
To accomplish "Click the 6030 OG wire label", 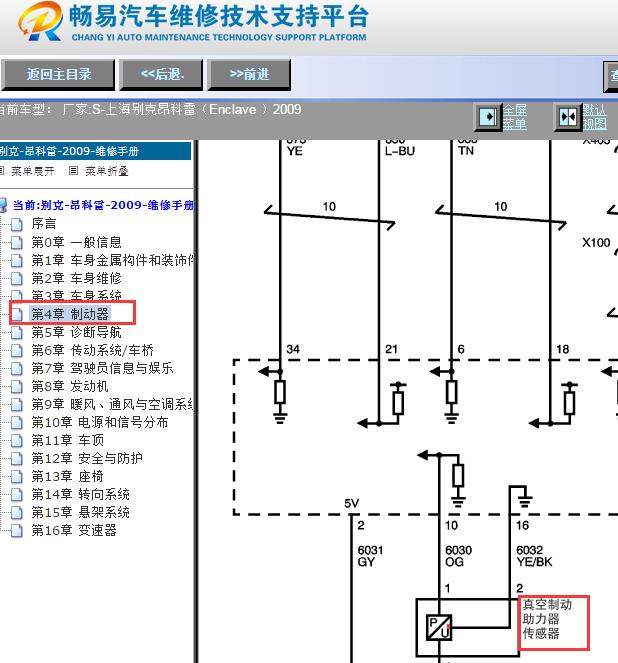I will [458, 556].
